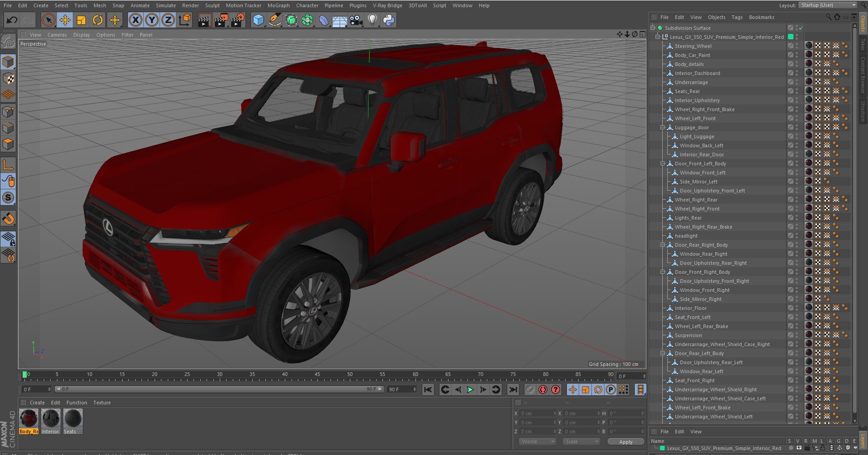Click the Points mode icon

point(8,111)
